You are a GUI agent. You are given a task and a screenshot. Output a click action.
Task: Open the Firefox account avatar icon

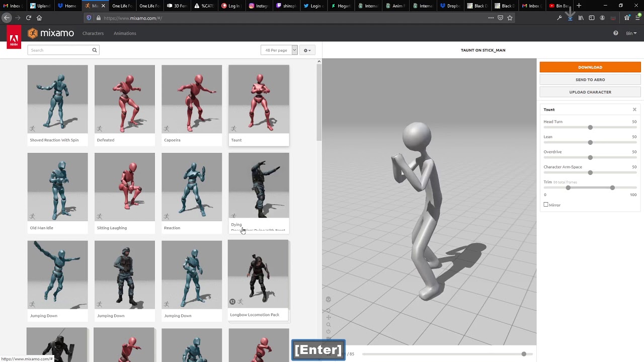pos(602,18)
